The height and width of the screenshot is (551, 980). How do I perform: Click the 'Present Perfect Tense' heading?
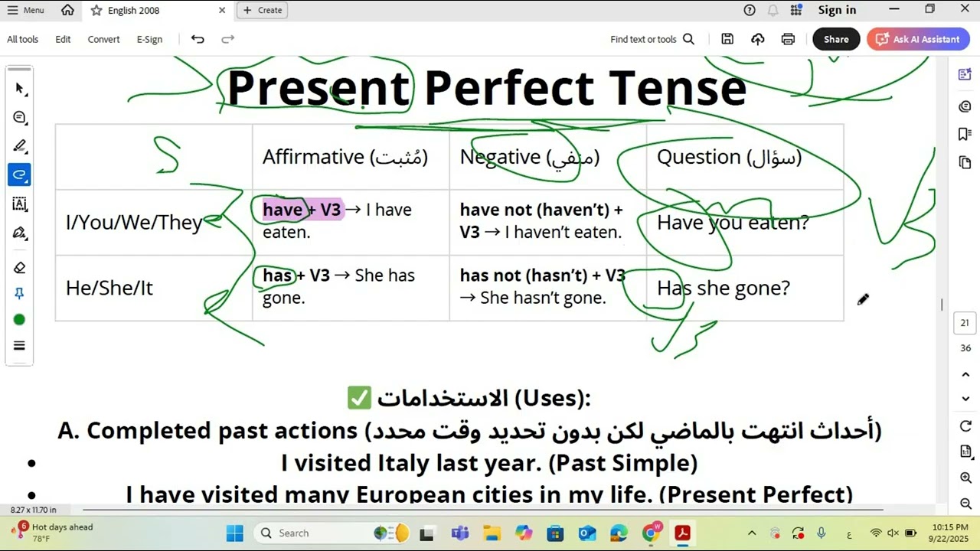click(x=486, y=87)
